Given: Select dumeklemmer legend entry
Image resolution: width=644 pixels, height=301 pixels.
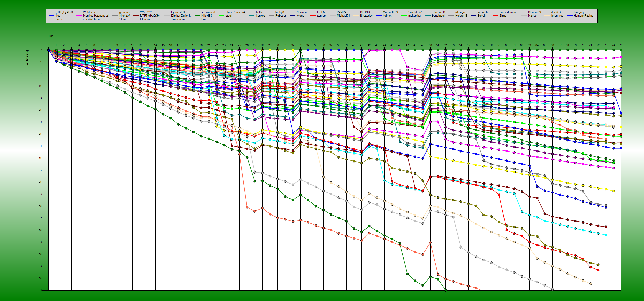Looking at the screenshot, I should click(x=508, y=12).
